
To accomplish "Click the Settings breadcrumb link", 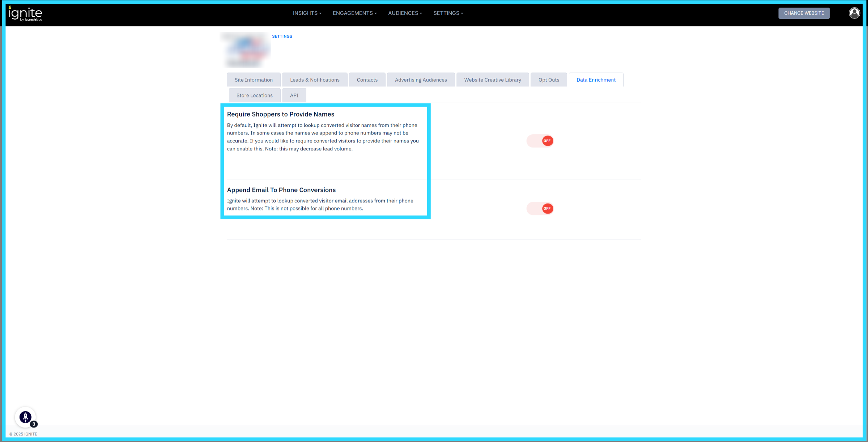I will [282, 36].
